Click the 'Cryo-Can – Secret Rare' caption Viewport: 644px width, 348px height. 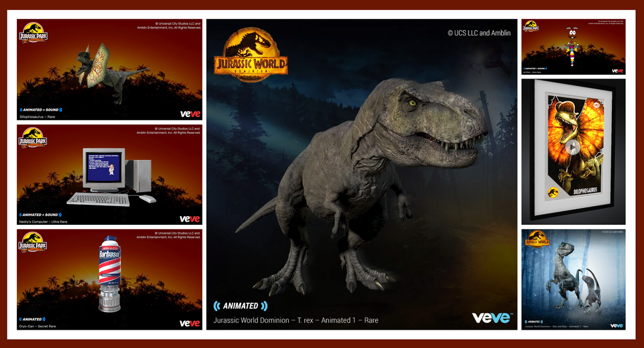tap(37, 326)
